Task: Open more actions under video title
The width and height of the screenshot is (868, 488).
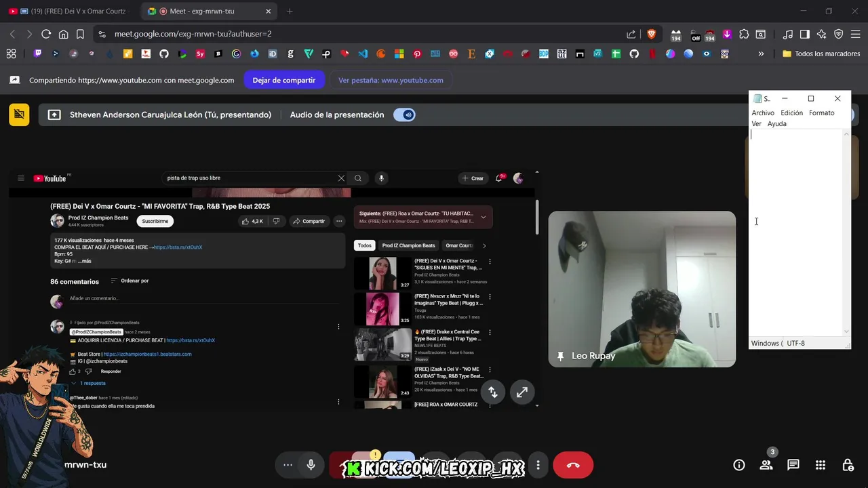Action: (339, 221)
